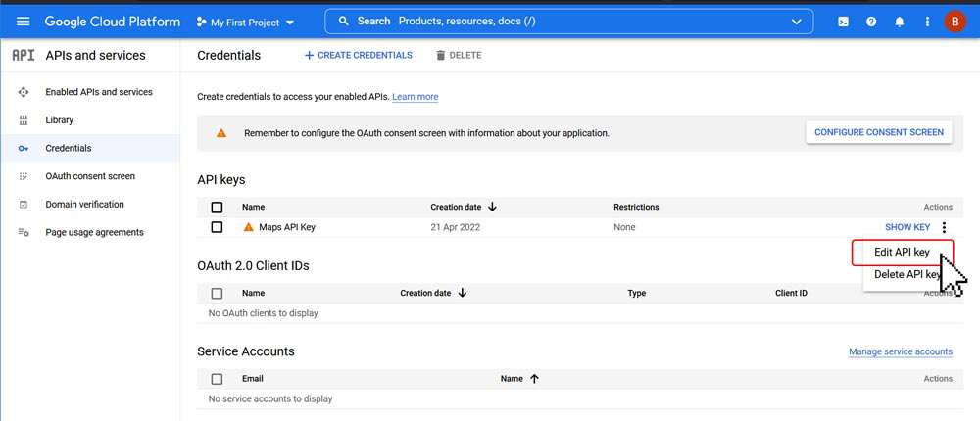Click CONFIGURE CONSENT SCREEN button
This screenshot has width=980, height=421.
pos(879,132)
